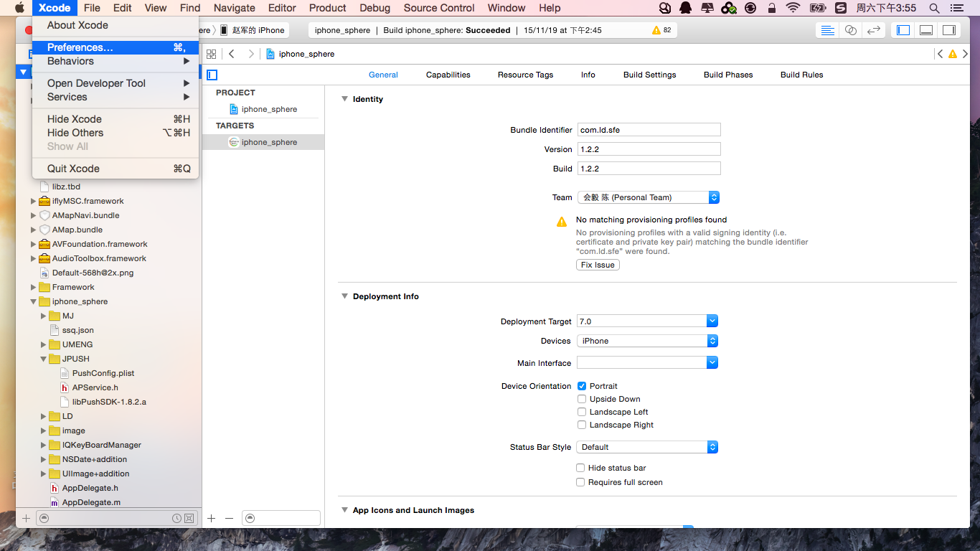
Task: Click the target filter field
Action: 281,518
